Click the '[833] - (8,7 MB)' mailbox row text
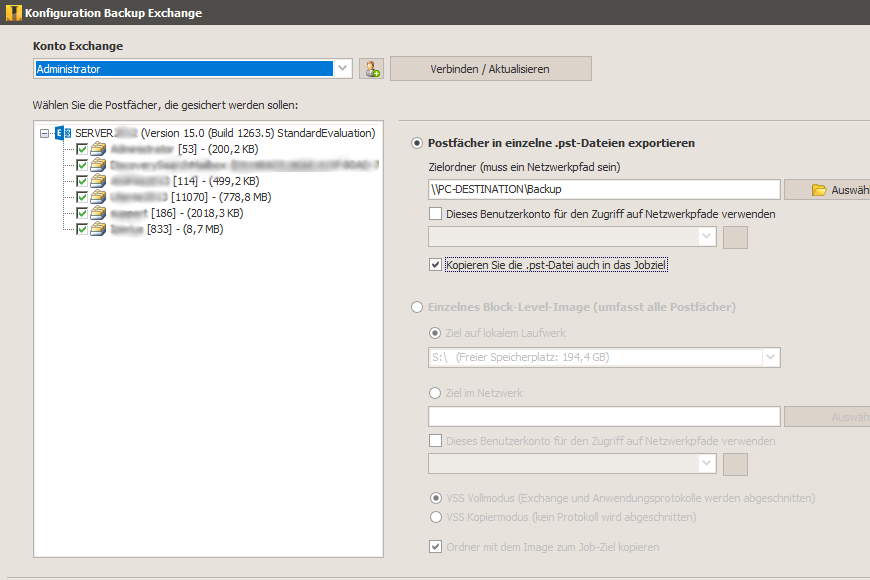870x580 pixels. coord(185,230)
